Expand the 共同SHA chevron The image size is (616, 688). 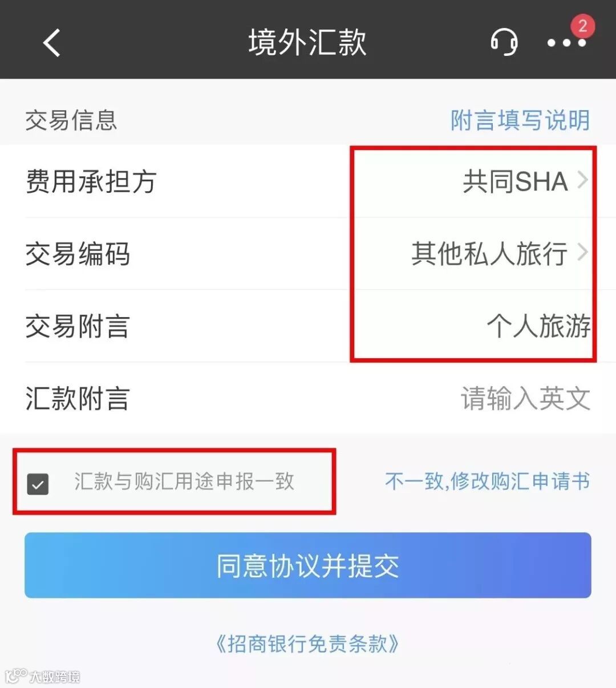click(x=582, y=180)
